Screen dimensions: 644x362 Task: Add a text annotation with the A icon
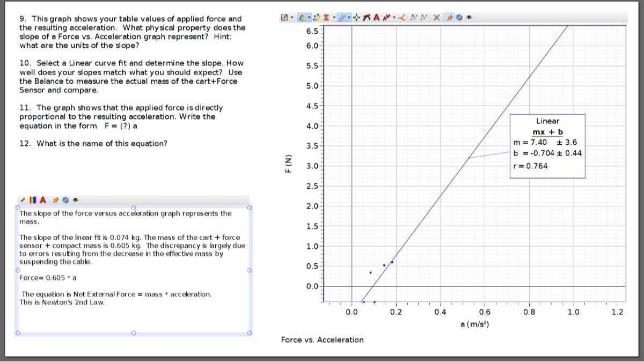(x=376, y=17)
